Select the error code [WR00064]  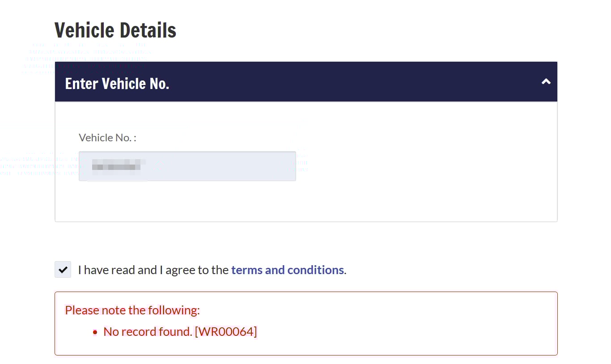226,332
